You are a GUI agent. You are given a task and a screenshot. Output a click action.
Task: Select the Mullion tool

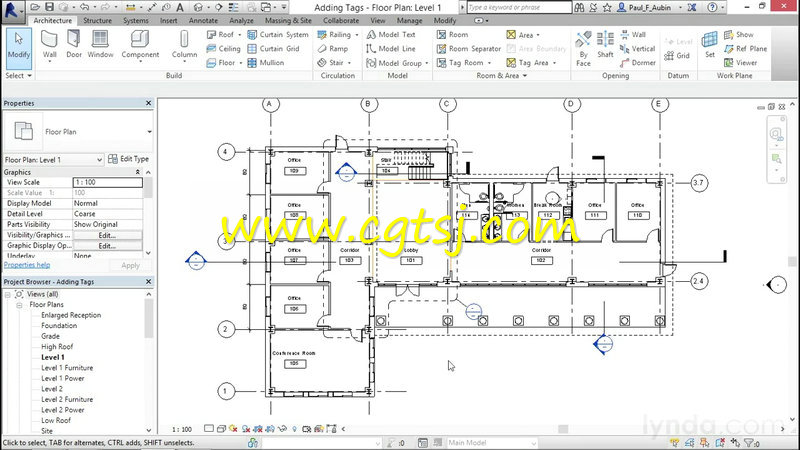[265, 63]
